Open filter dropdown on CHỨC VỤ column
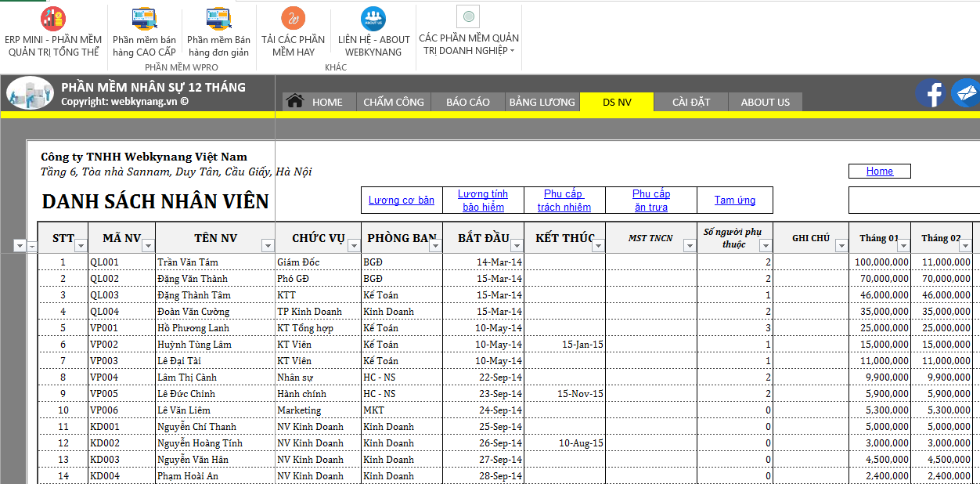980x484 pixels. [354, 246]
